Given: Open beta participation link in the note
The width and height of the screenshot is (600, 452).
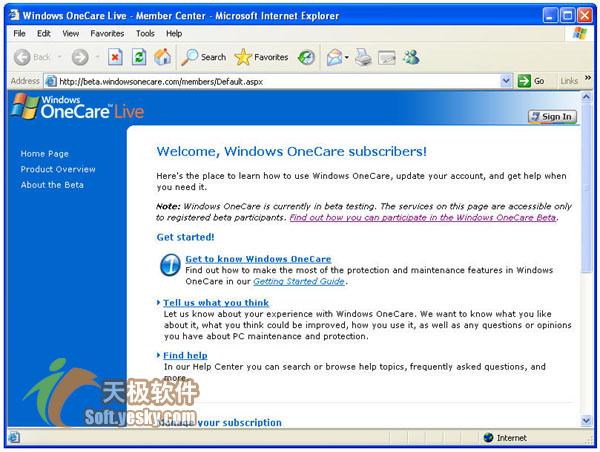Looking at the screenshot, I should 423,217.
